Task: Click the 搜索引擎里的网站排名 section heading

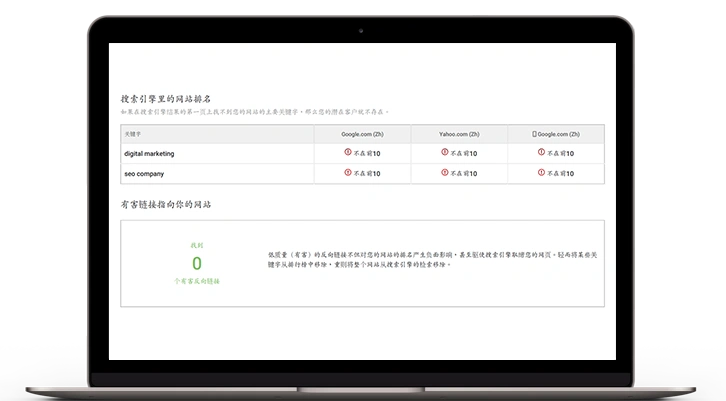Action: point(164,100)
